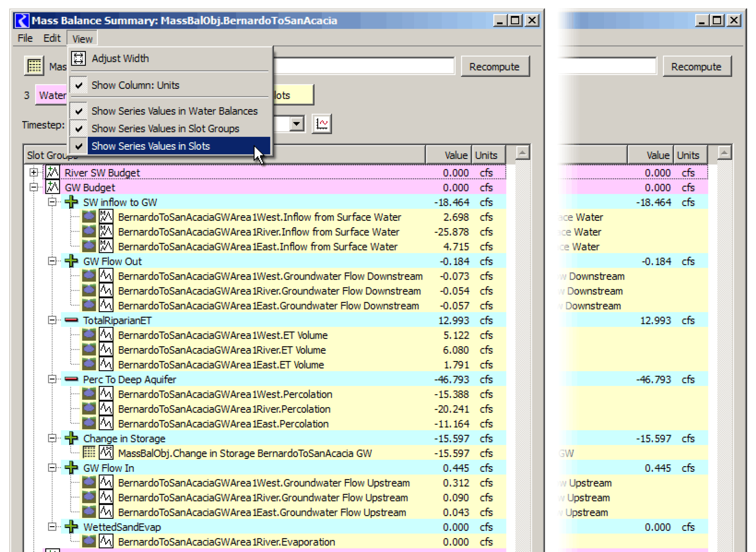Click the River SW Budget plot icon
This screenshot has height=552, width=756.
pyautogui.click(x=52, y=173)
